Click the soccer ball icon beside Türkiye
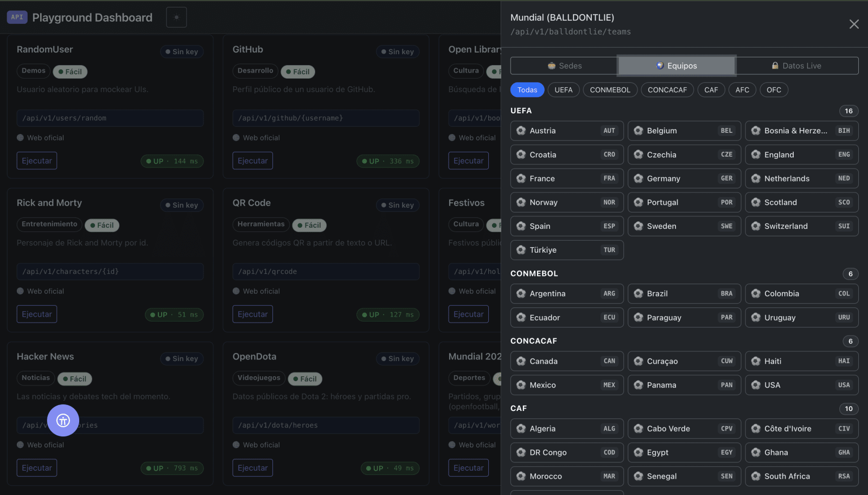The width and height of the screenshot is (868, 495). 521,250
